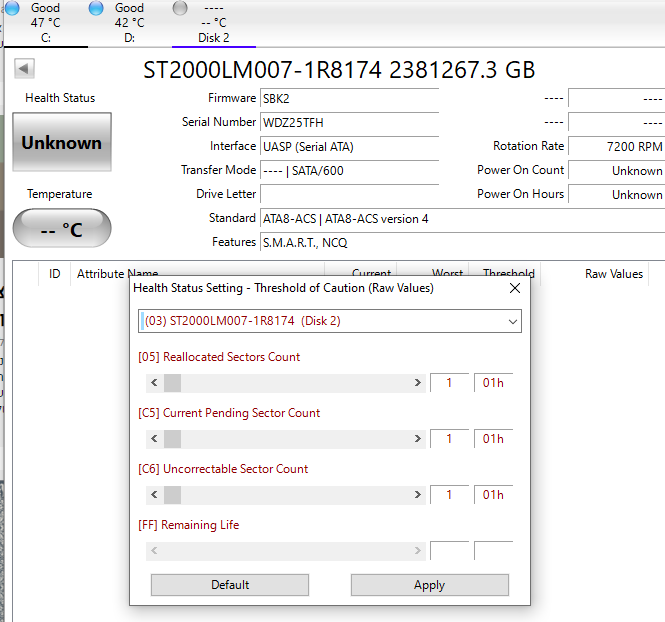
Task: Click the Temperature label
Action: [x=60, y=194]
